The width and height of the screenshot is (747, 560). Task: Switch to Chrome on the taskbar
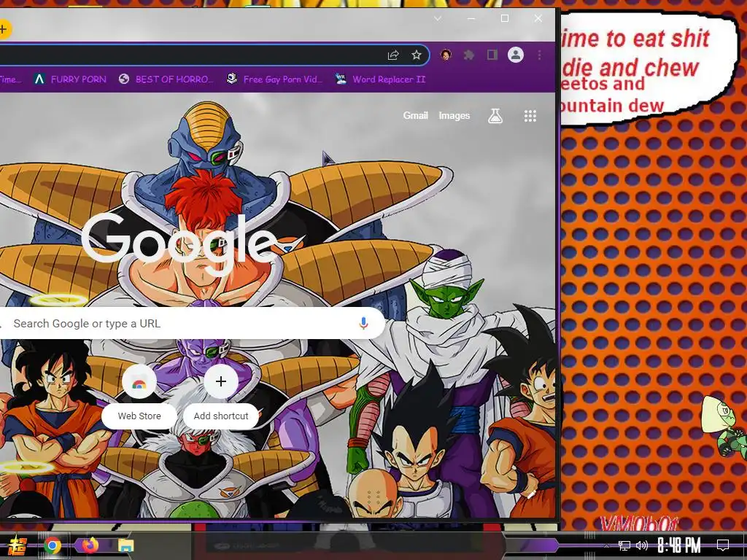pos(53,545)
